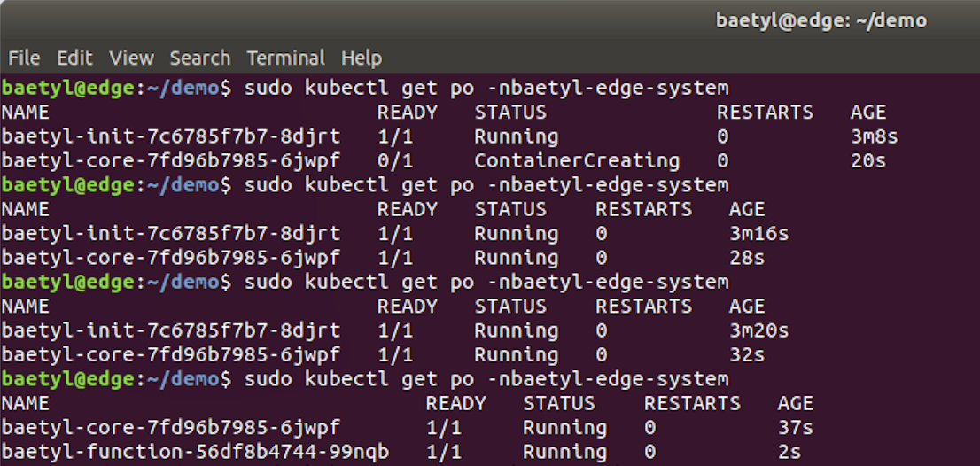Click the first baetyl-init-7c6785f7b7-8djrt pod name
The image size is (980, 466).
coord(171,136)
